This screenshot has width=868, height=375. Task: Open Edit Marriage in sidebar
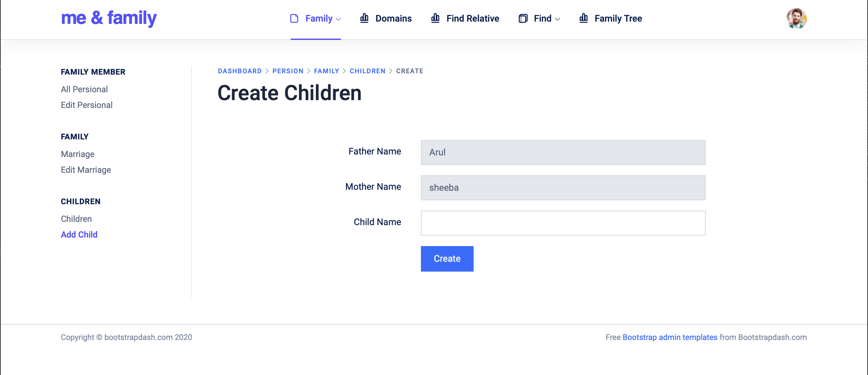pyautogui.click(x=85, y=170)
